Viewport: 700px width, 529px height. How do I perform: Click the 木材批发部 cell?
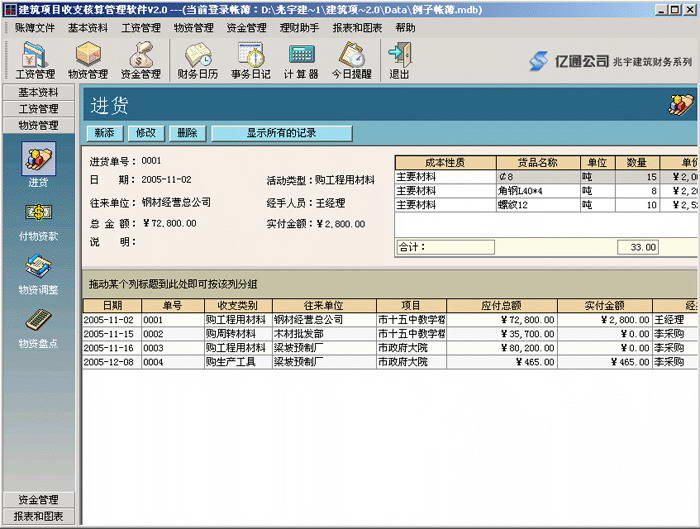(324, 334)
